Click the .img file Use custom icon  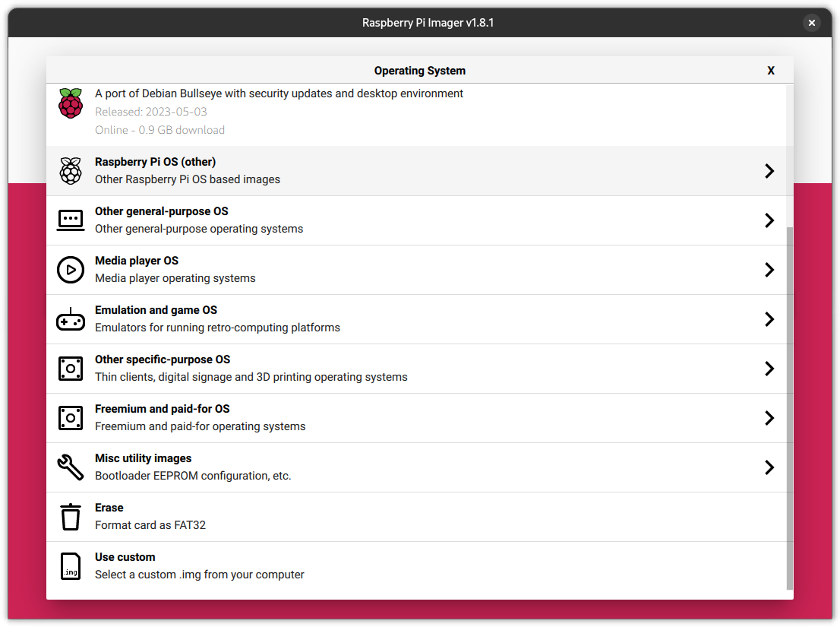click(x=71, y=566)
